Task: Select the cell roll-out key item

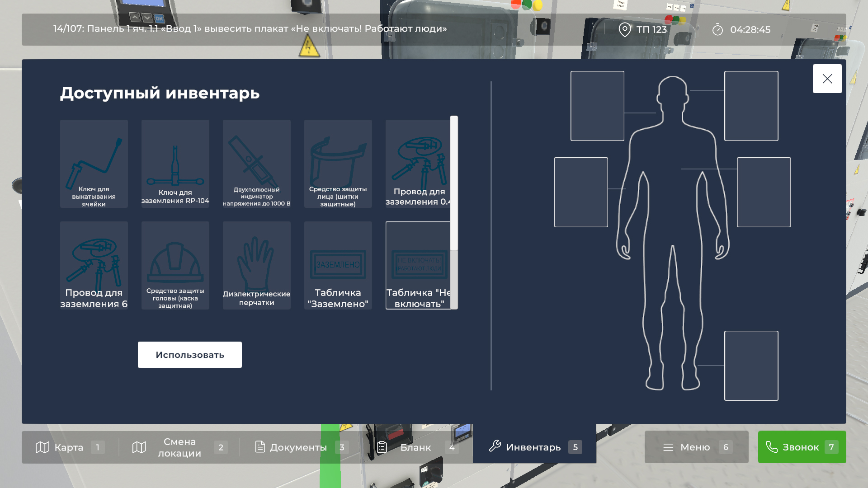Action: pos(94,164)
